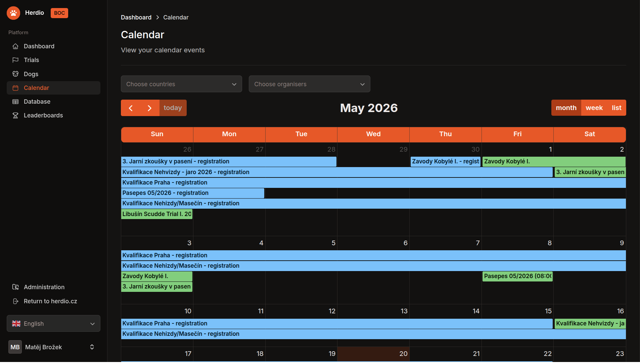Click the Administration icon
The width and height of the screenshot is (640, 364).
(x=15, y=287)
